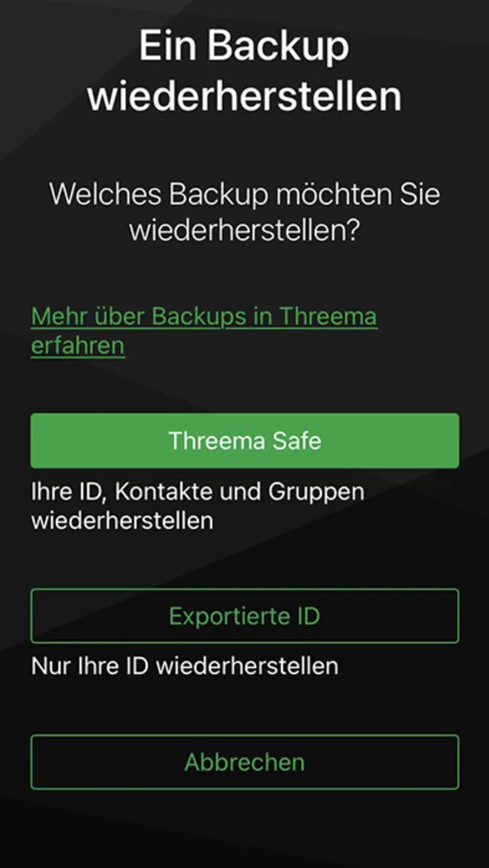Abort the restore by selecting Abbrechen
The width and height of the screenshot is (489, 868).
244,762
